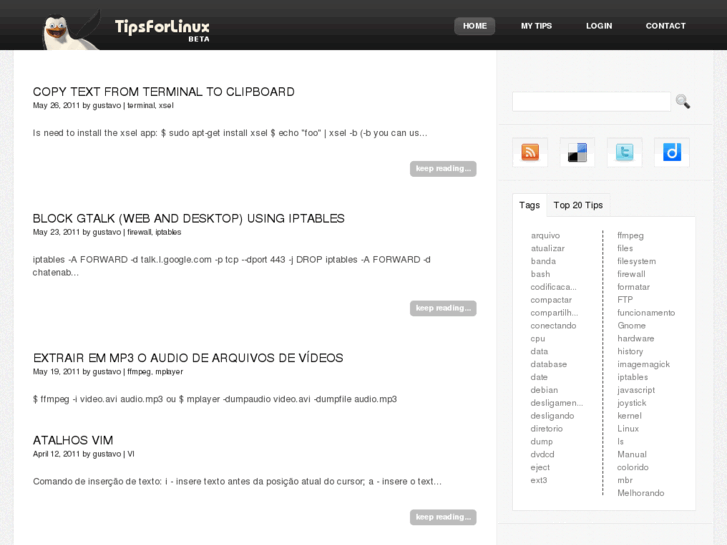Select the 'atualizar' tag

(548, 249)
